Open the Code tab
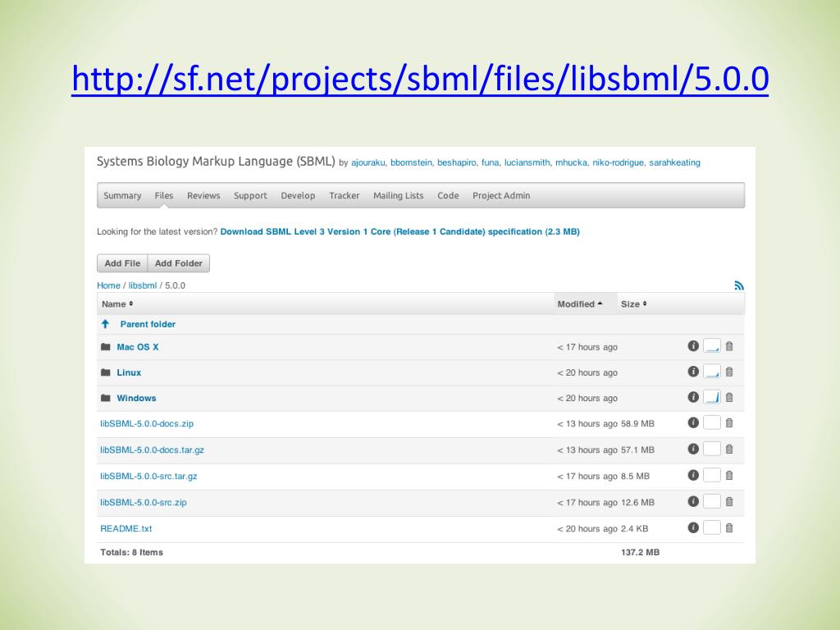840x630 pixels. coord(448,195)
